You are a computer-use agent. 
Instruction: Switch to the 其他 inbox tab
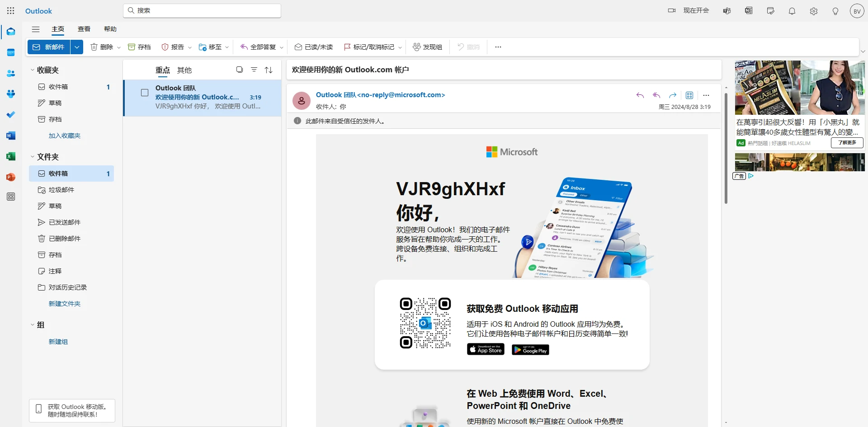tap(184, 70)
